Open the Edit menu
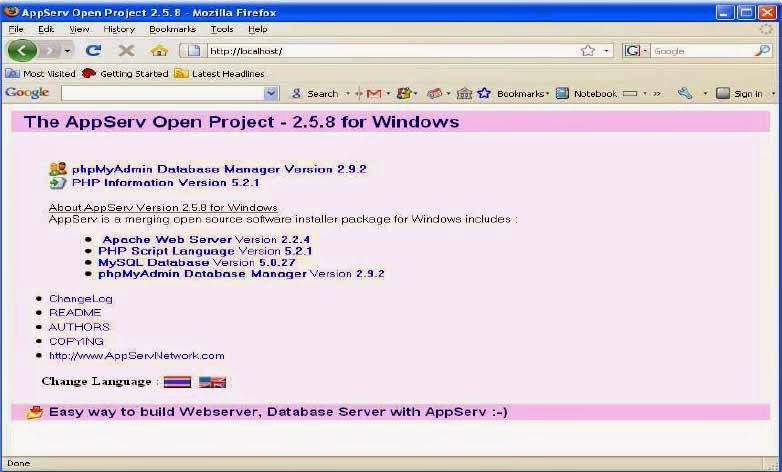The height and width of the screenshot is (472, 782). [46, 29]
